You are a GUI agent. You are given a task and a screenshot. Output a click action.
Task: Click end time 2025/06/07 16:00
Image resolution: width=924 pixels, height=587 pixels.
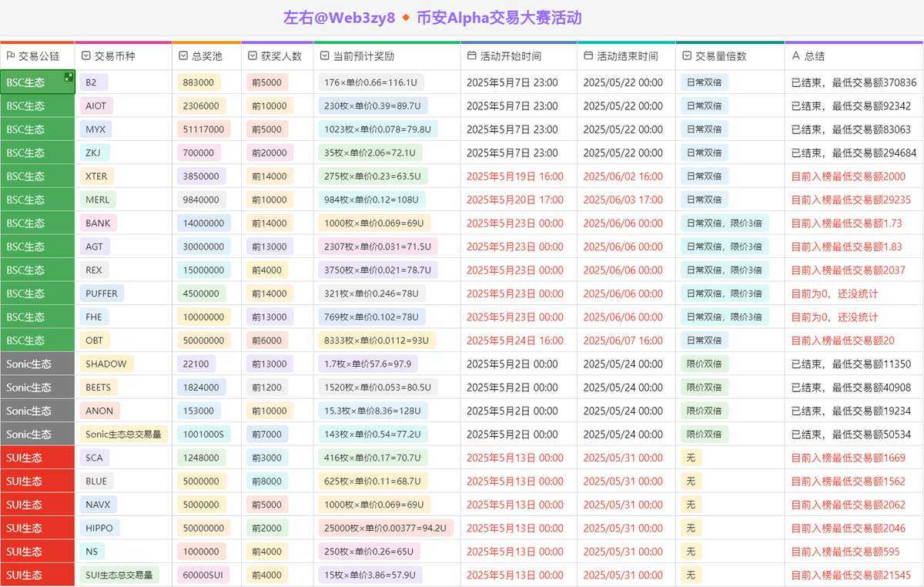623,340
